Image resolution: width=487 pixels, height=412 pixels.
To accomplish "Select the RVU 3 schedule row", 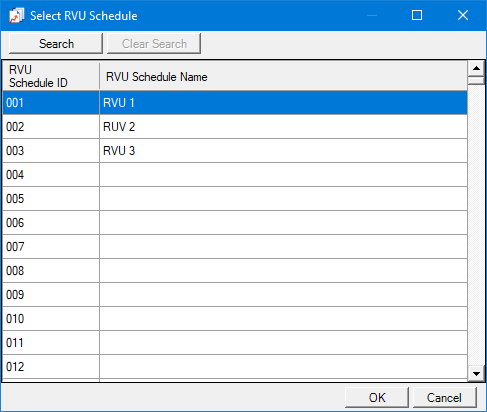I will (x=235, y=151).
